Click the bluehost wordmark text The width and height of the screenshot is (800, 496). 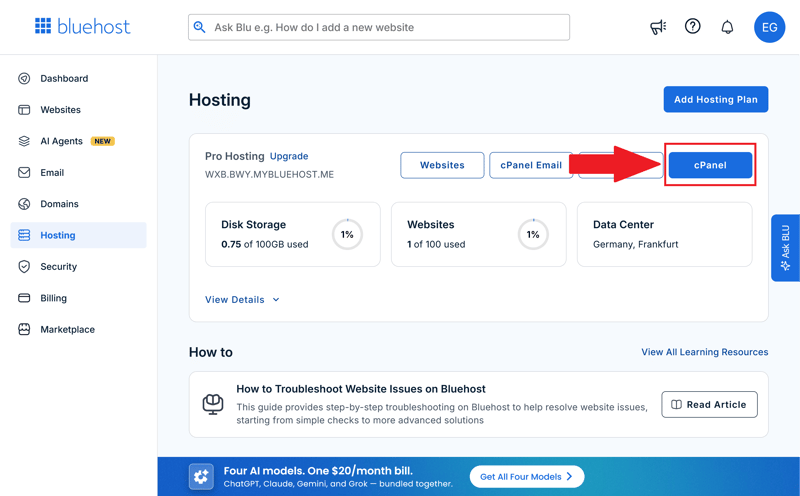[93, 27]
